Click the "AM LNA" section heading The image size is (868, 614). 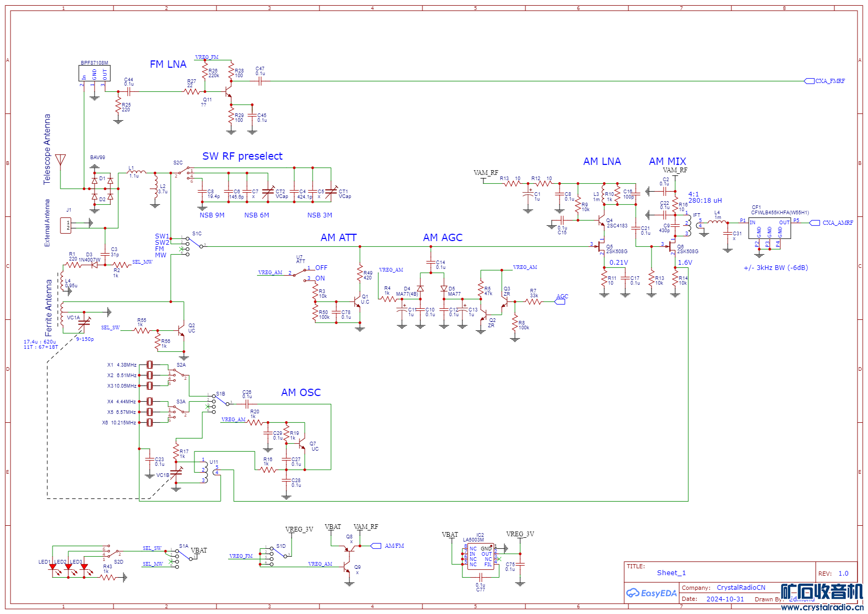point(602,161)
